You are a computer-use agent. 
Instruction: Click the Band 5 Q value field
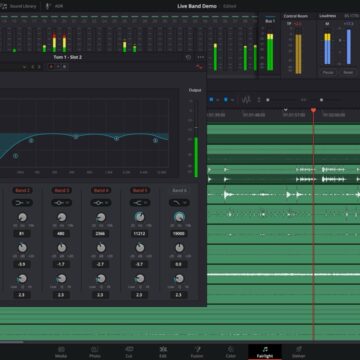pos(139,295)
